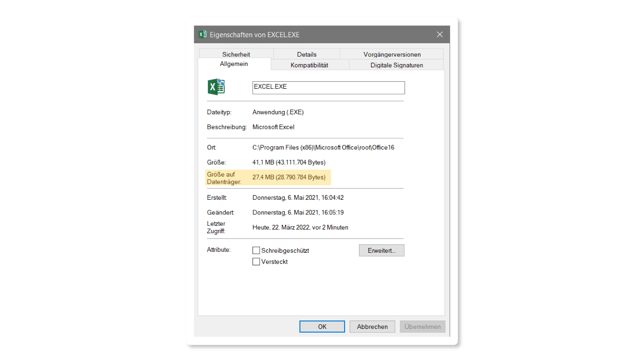Click the Übernehmen button
The image size is (644, 362).
[x=423, y=326]
